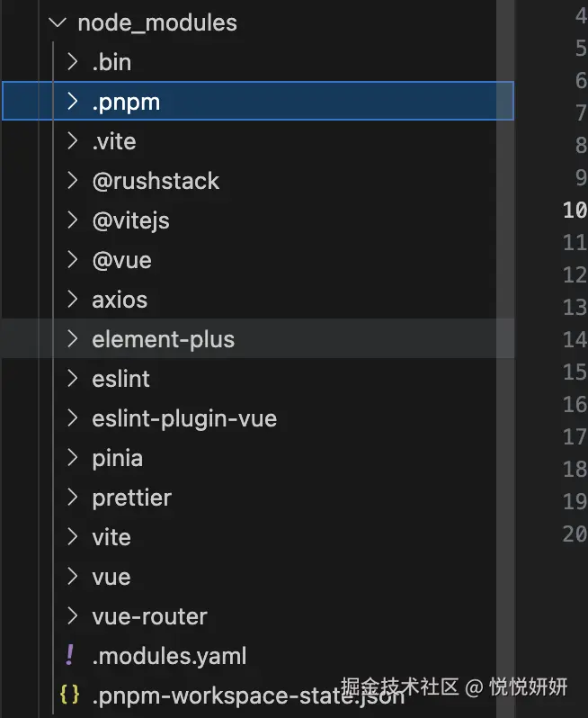Select the @vitejs folder
Screen dimensions: 588x718
tap(130, 220)
